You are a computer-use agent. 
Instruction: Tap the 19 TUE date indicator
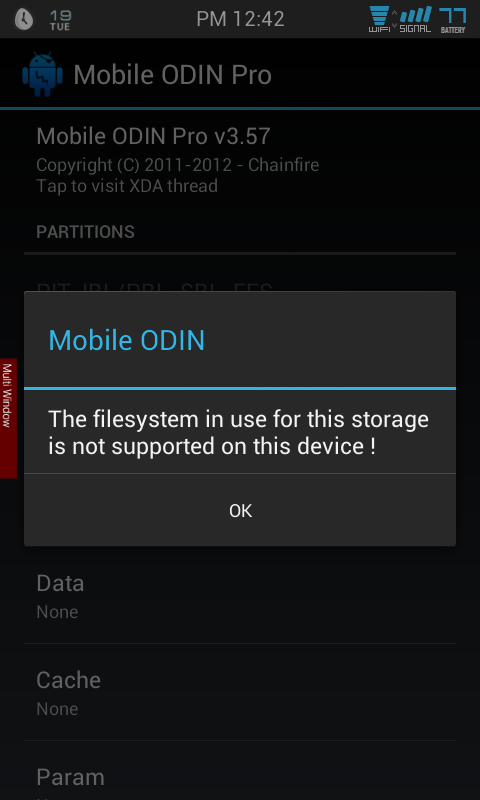tap(60, 19)
